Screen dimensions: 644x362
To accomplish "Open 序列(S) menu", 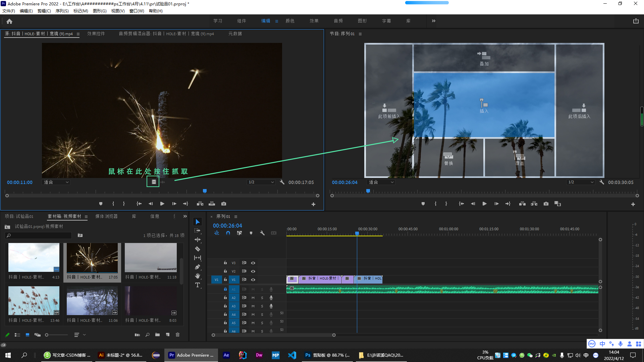I will pos(62,11).
